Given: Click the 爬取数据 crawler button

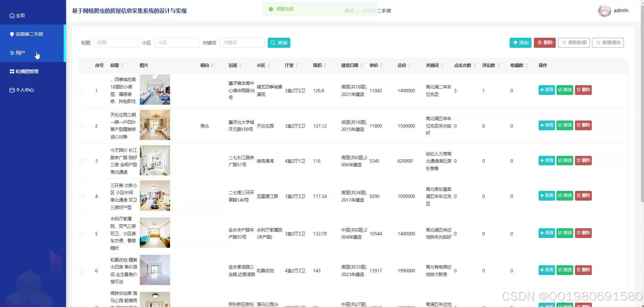Looking at the screenshot, I should pos(574,42).
